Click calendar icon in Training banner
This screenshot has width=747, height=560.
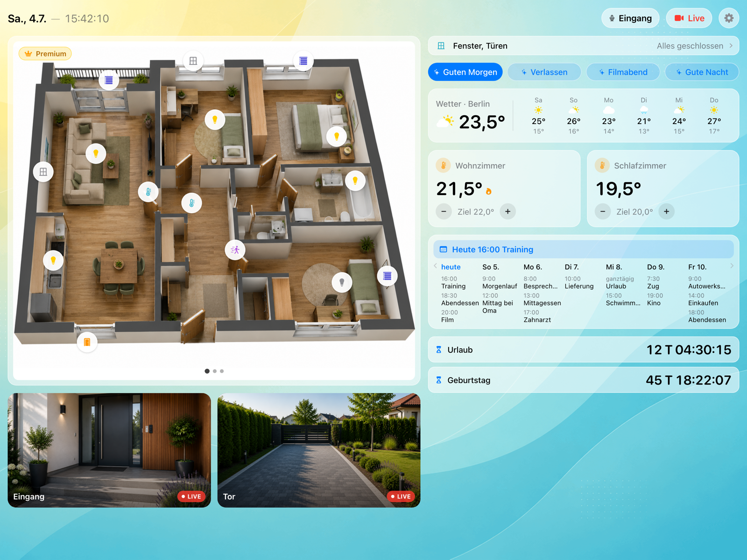[x=443, y=250]
